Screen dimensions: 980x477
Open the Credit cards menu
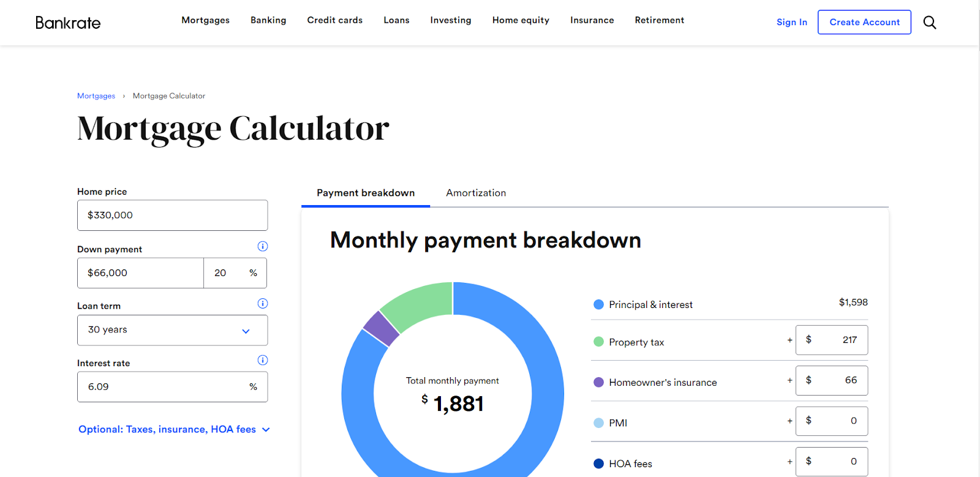335,20
